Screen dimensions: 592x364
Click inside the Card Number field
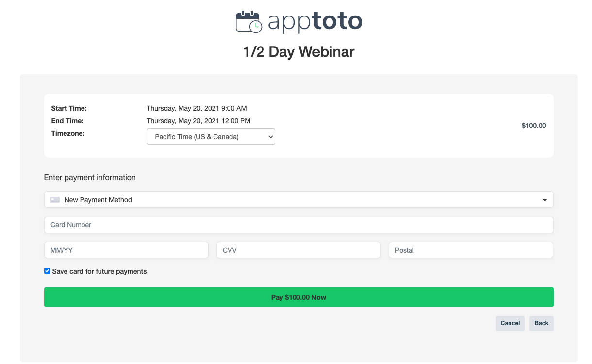298,225
